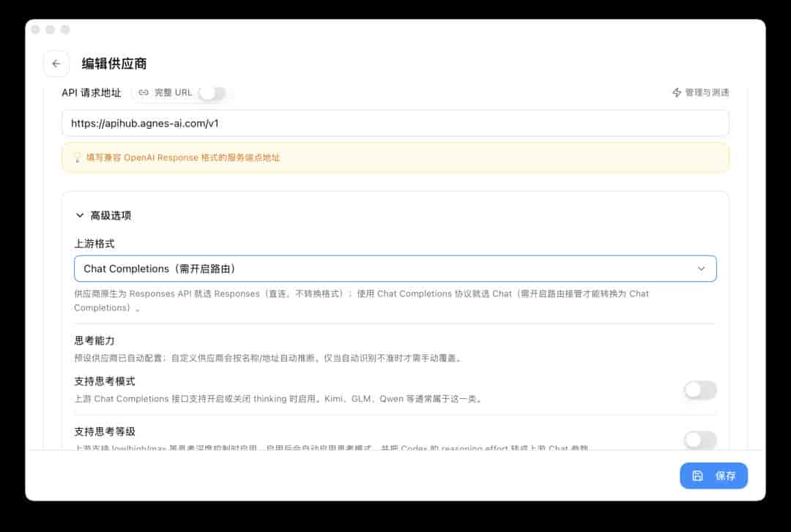Click the OpenAI Response hint text
This screenshot has height=532, width=791.
pos(183,158)
